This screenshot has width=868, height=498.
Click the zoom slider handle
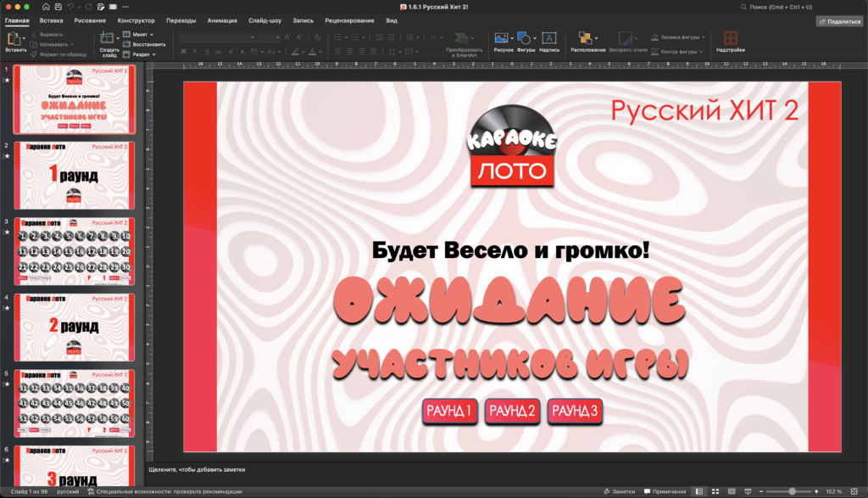tap(793, 491)
